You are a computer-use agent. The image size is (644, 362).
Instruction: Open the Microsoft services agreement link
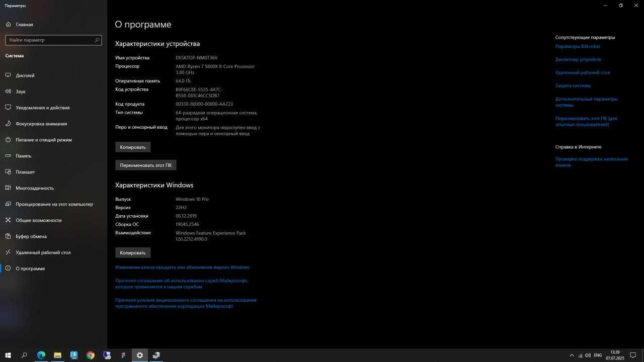point(182,284)
